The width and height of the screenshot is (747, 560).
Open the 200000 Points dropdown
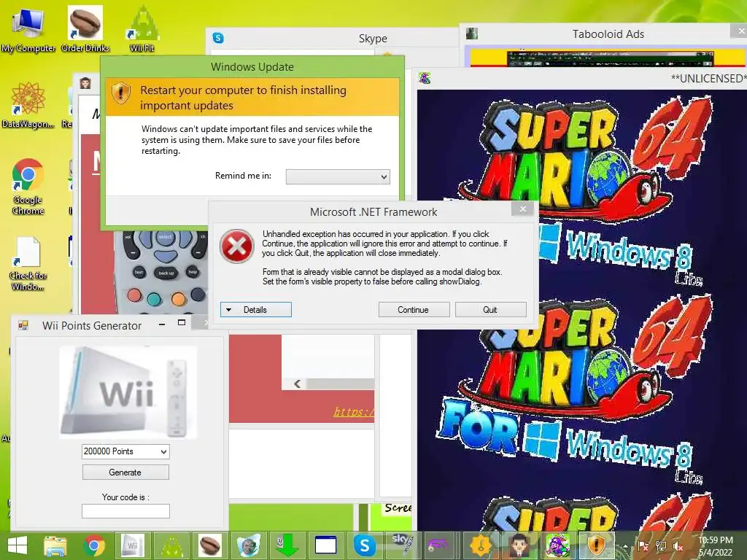click(x=125, y=451)
